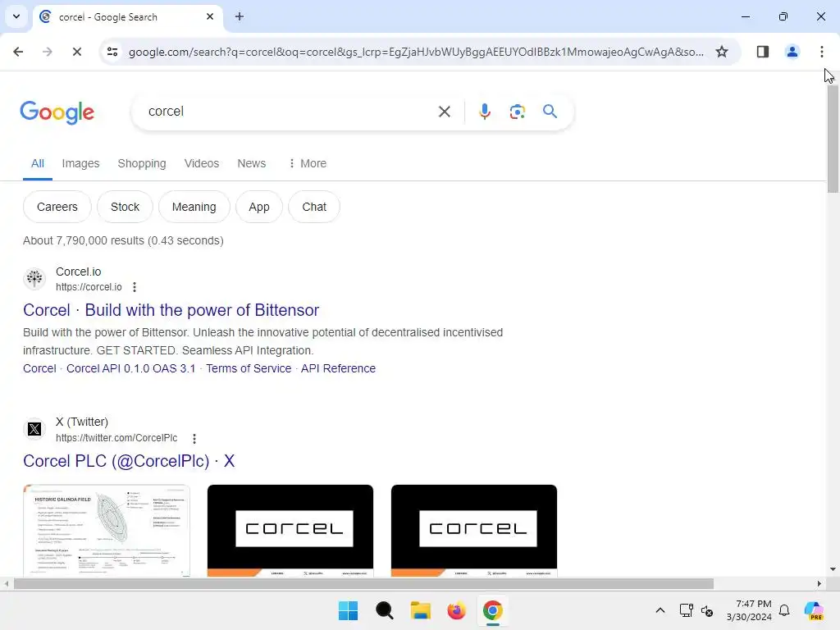Open Corcel Build with the power of Bittensor
This screenshot has height=630, width=840.
coord(171,310)
